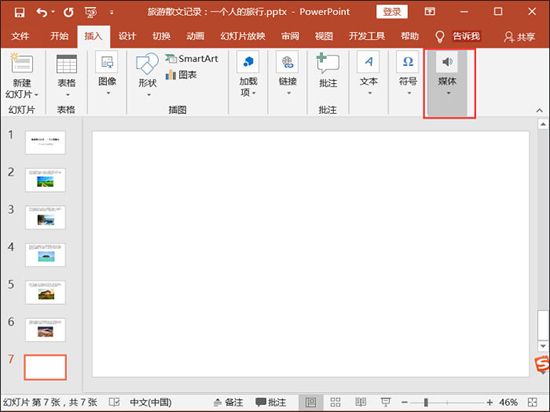Insert a 图表 chart

(181, 75)
